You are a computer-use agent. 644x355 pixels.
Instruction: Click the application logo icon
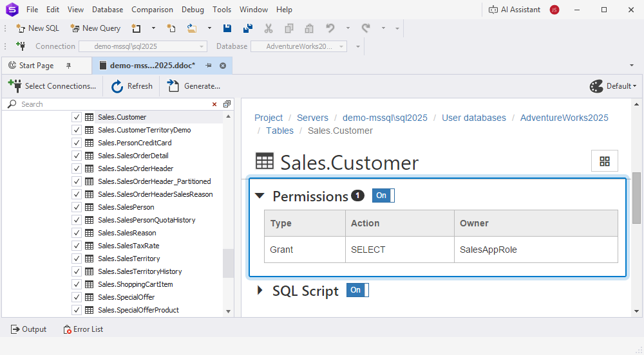tap(12, 10)
